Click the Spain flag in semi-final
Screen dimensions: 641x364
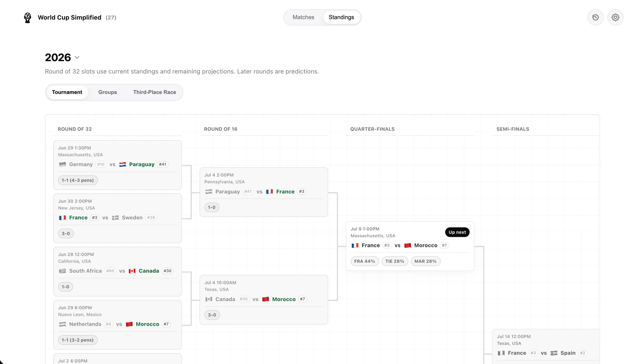[x=554, y=353]
